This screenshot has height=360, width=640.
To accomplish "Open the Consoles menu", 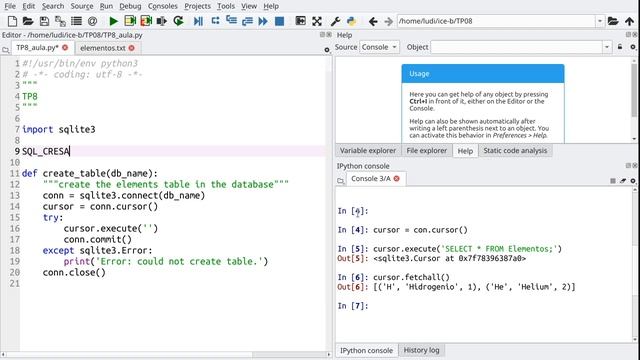I will click(x=162, y=6).
